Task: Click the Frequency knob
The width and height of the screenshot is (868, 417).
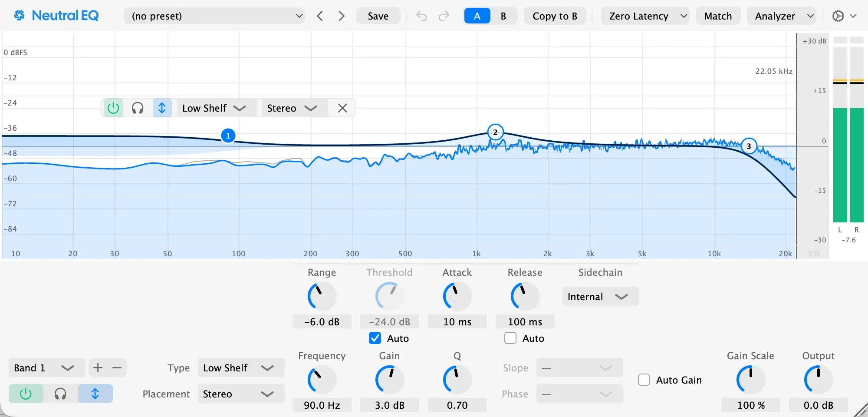Action: click(x=322, y=380)
